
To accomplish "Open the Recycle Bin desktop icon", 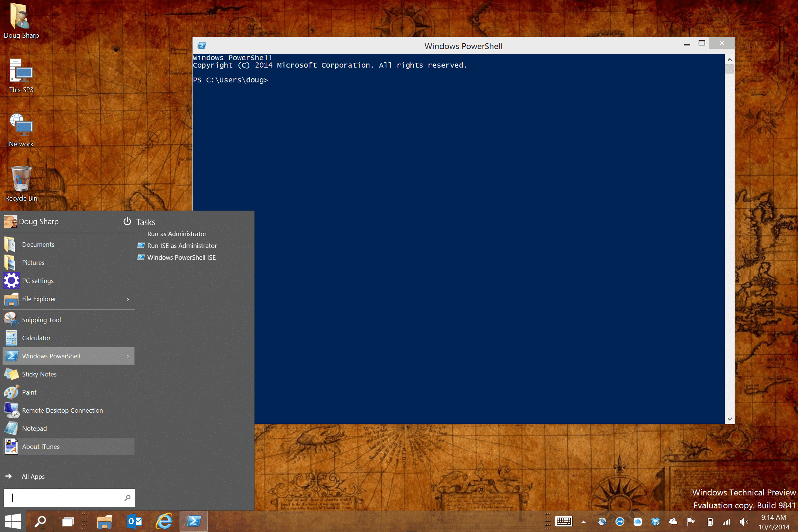I will point(21,184).
